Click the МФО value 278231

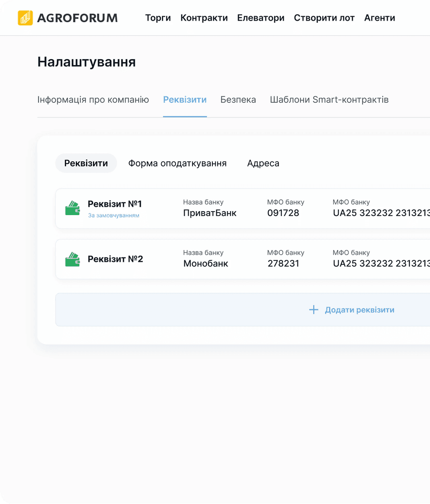pos(283,264)
